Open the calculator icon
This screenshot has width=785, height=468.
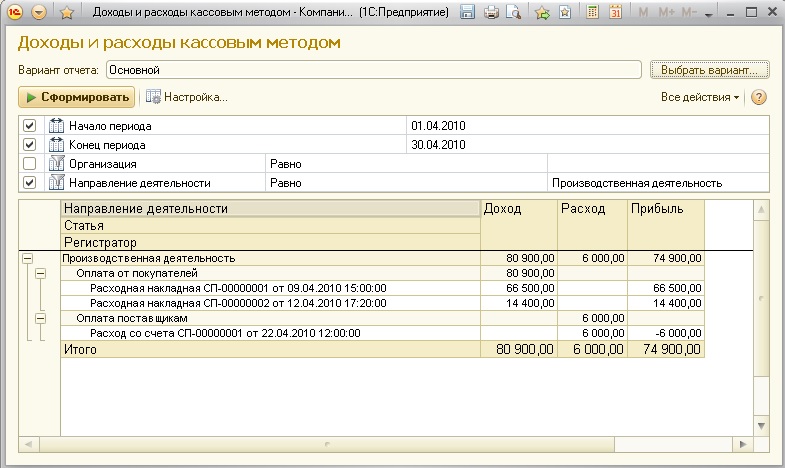point(592,12)
